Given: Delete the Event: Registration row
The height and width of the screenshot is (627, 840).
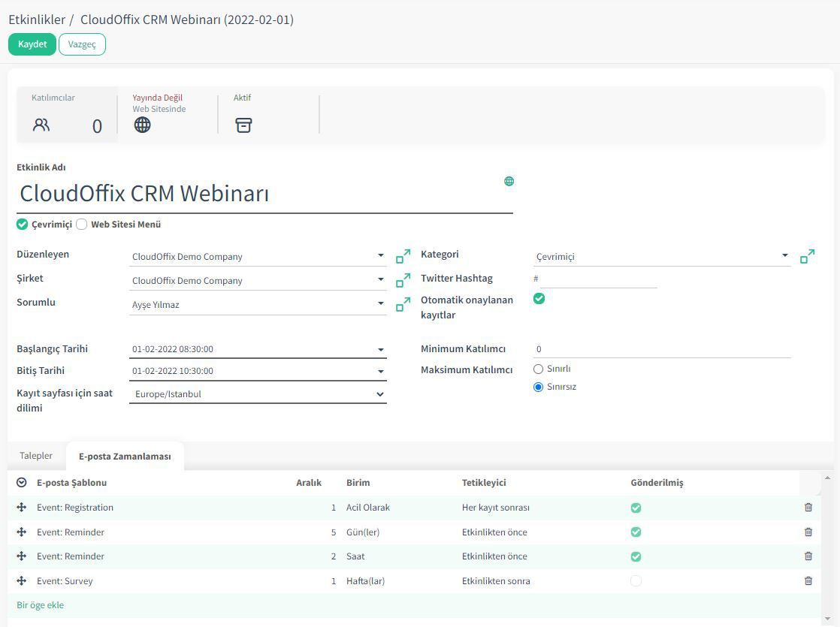Looking at the screenshot, I should [808, 507].
